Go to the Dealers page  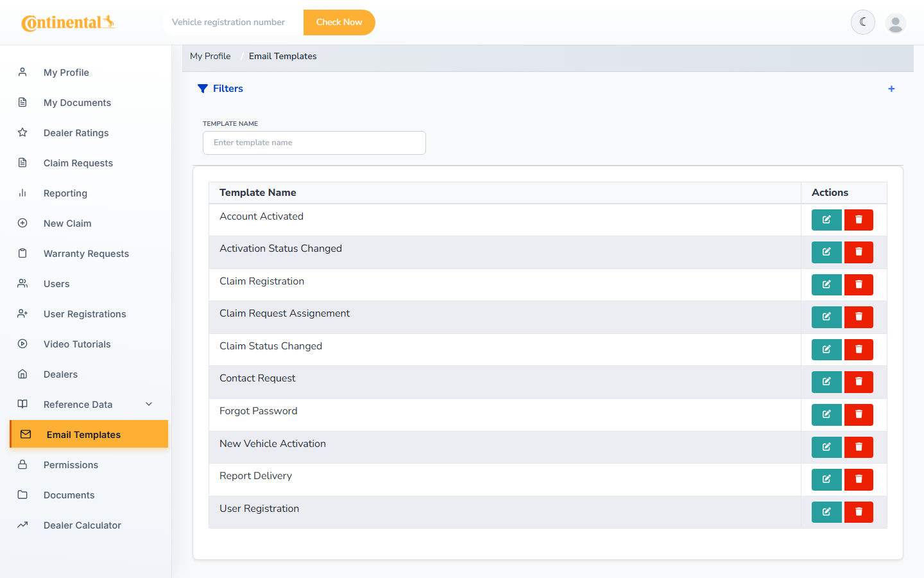point(86,374)
